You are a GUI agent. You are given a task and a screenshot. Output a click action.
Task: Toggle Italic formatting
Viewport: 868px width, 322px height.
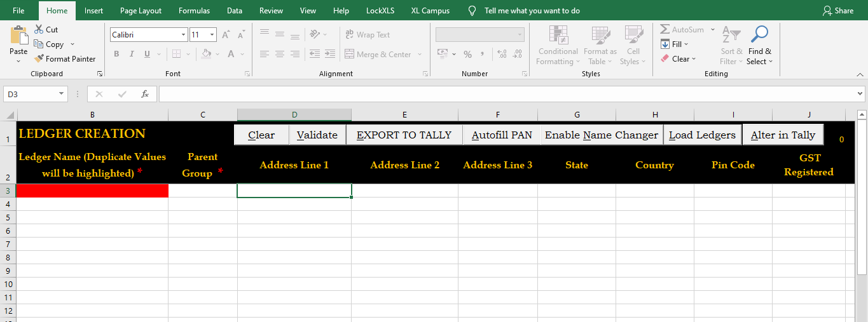[132, 54]
